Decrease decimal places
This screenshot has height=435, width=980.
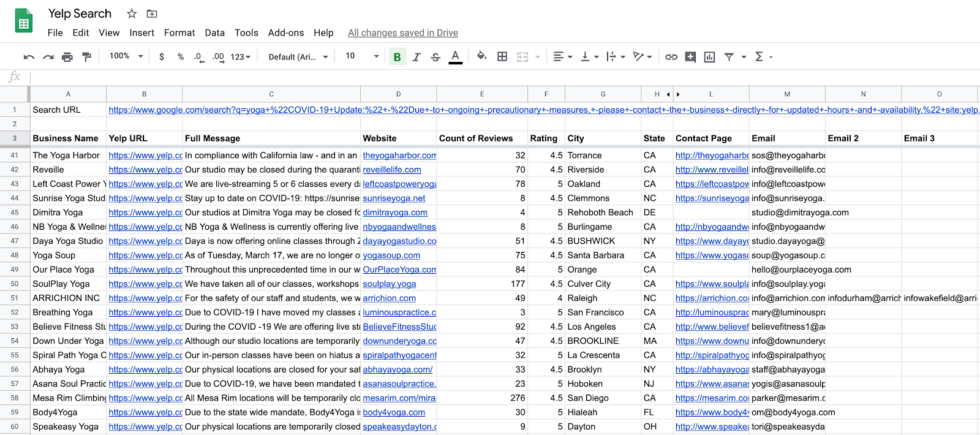[x=198, y=57]
